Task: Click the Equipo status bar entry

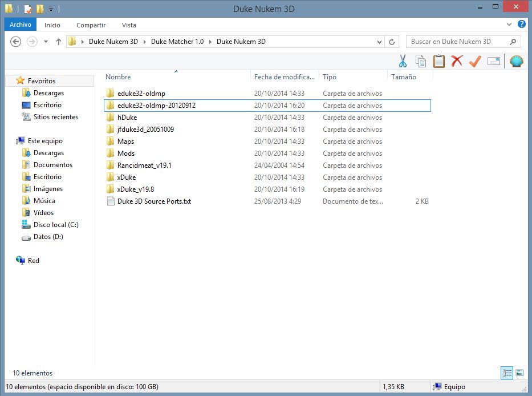Action: click(x=449, y=387)
